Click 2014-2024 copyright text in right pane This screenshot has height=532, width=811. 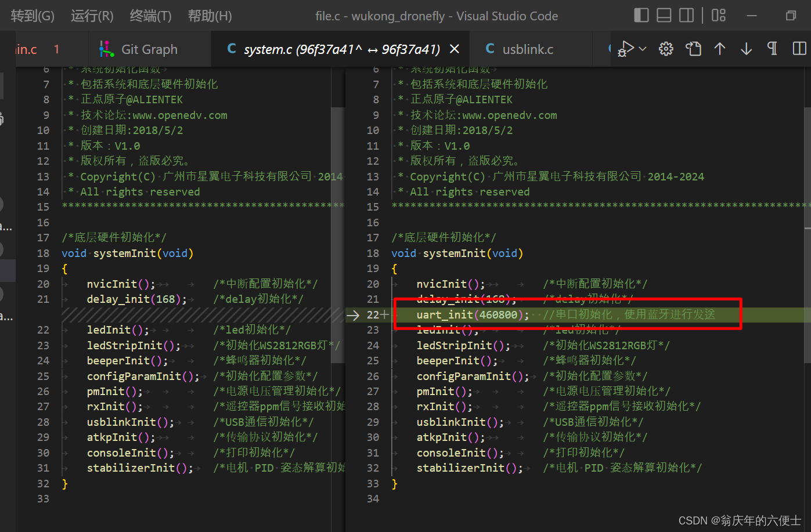click(676, 176)
